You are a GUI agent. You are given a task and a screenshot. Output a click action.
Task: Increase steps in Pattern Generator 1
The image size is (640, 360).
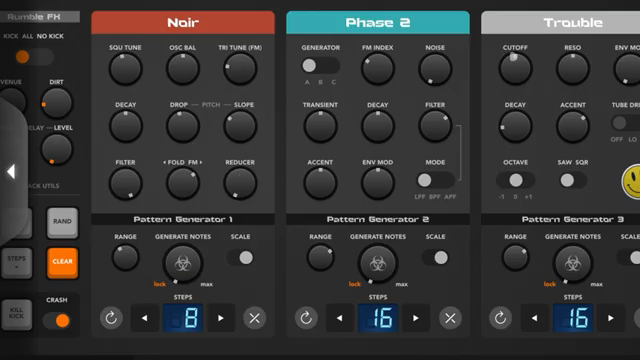coord(221,318)
